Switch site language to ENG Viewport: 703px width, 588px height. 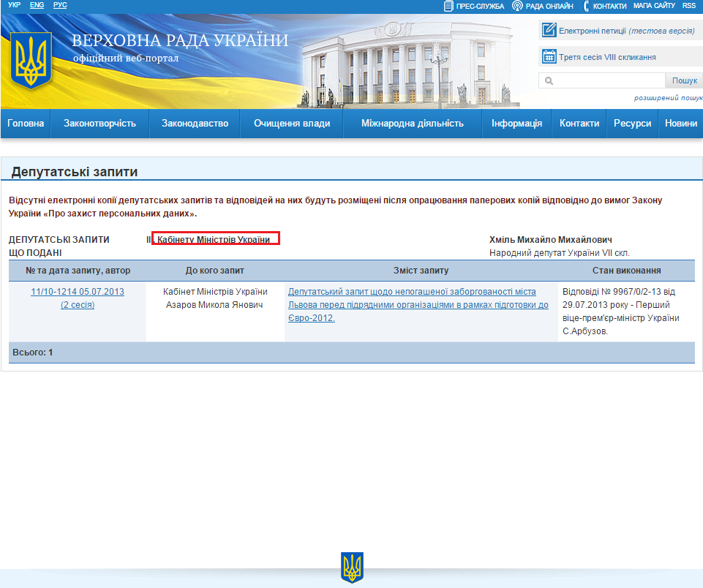pos(35,5)
